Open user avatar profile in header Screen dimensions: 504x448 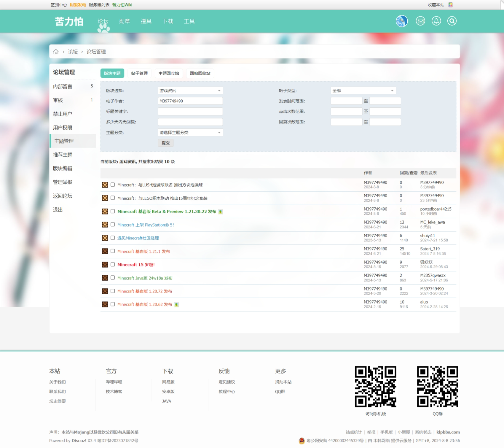[x=402, y=21]
